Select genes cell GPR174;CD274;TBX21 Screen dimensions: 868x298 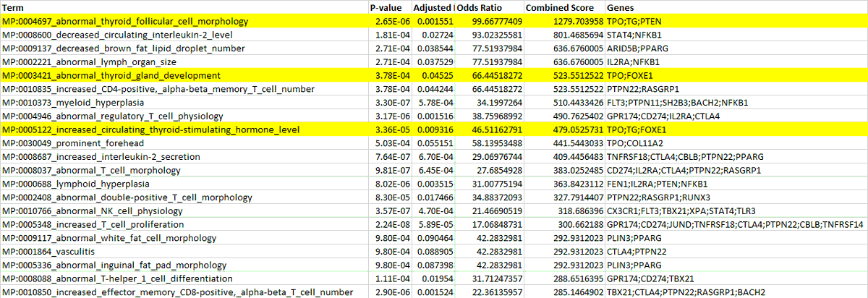coord(736,278)
